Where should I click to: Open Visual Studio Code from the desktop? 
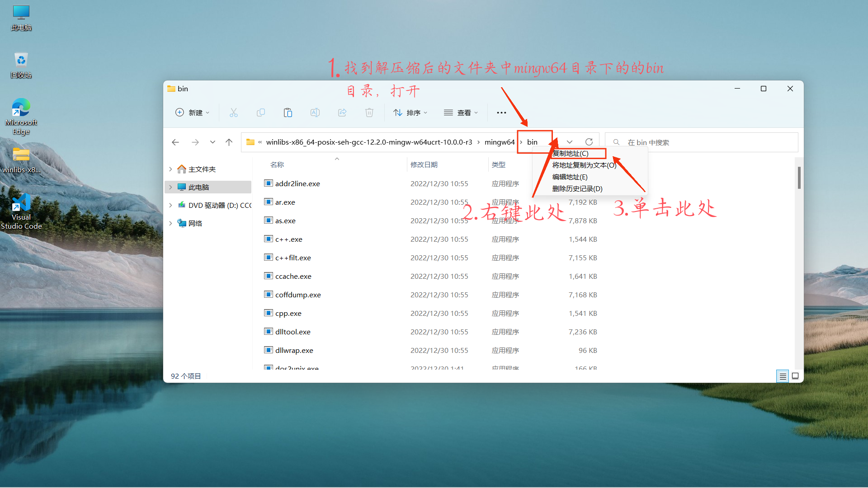coord(21,201)
